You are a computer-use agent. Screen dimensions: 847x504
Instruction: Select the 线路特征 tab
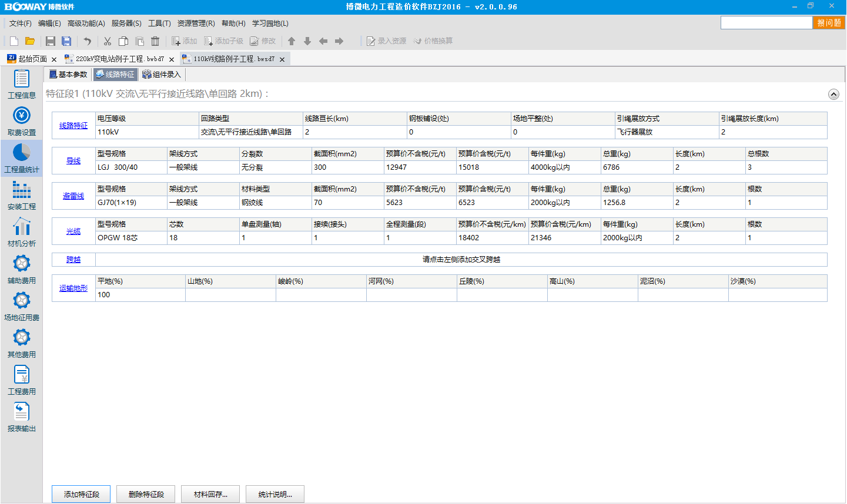115,75
